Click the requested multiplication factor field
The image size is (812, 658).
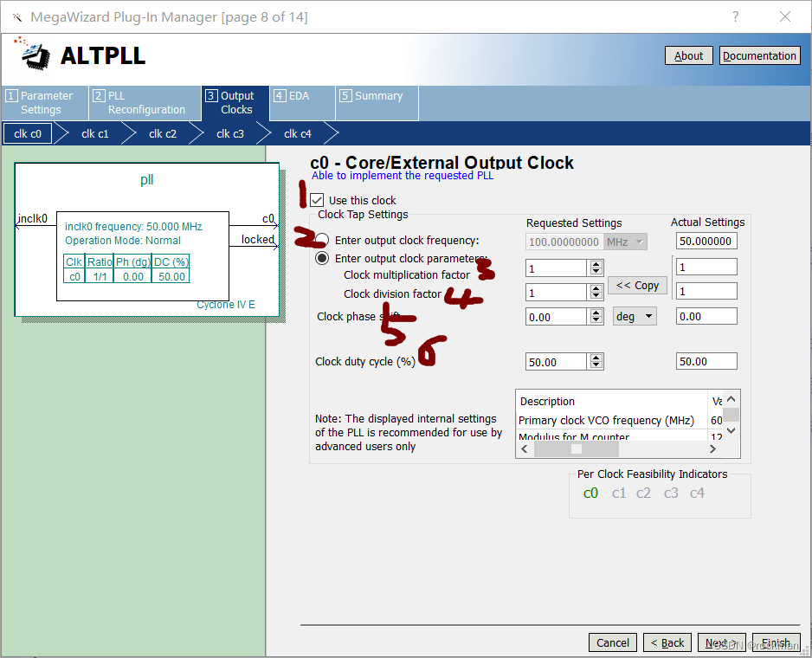click(556, 268)
